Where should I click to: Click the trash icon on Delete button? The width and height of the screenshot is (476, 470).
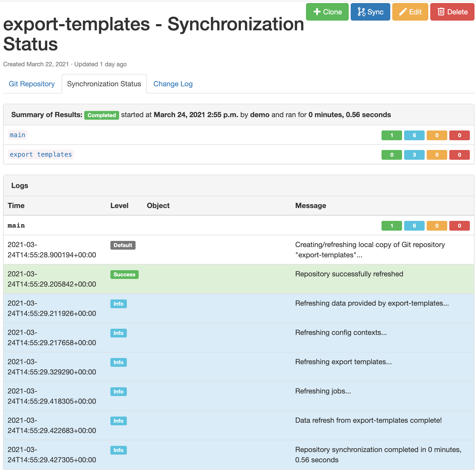[x=441, y=12]
